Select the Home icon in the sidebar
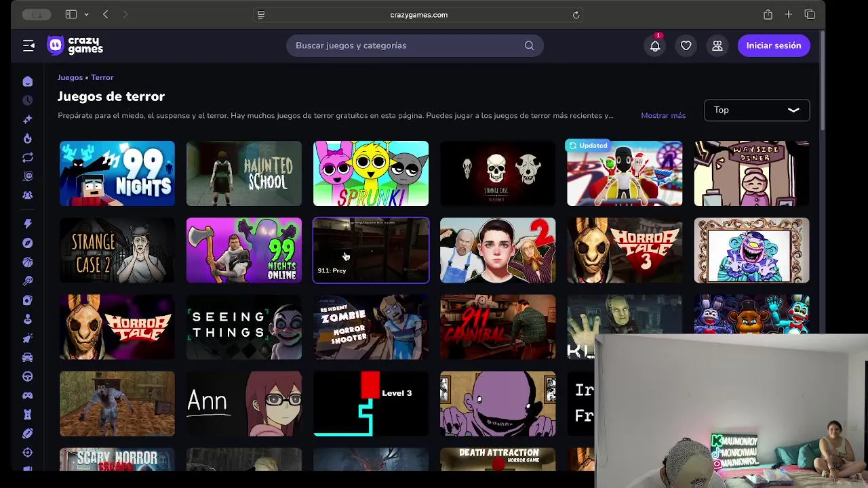The image size is (868, 488). coord(28,81)
